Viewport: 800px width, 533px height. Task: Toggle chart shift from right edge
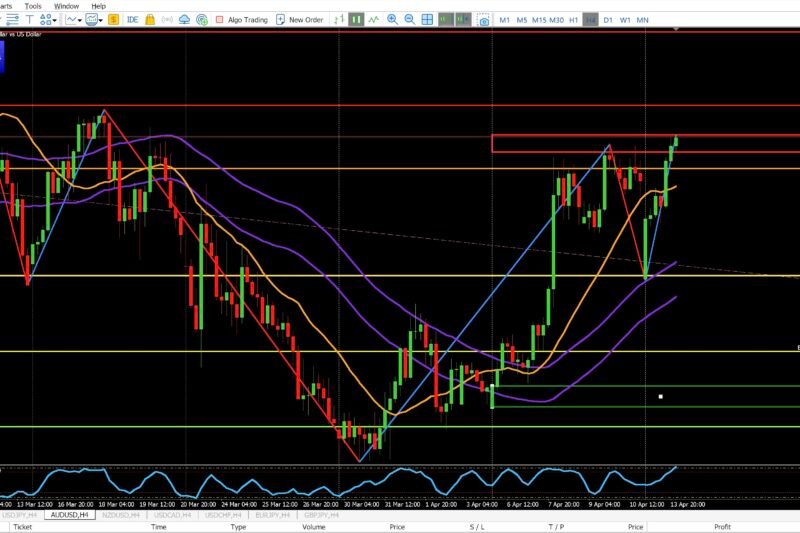pyautogui.click(x=463, y=20)
